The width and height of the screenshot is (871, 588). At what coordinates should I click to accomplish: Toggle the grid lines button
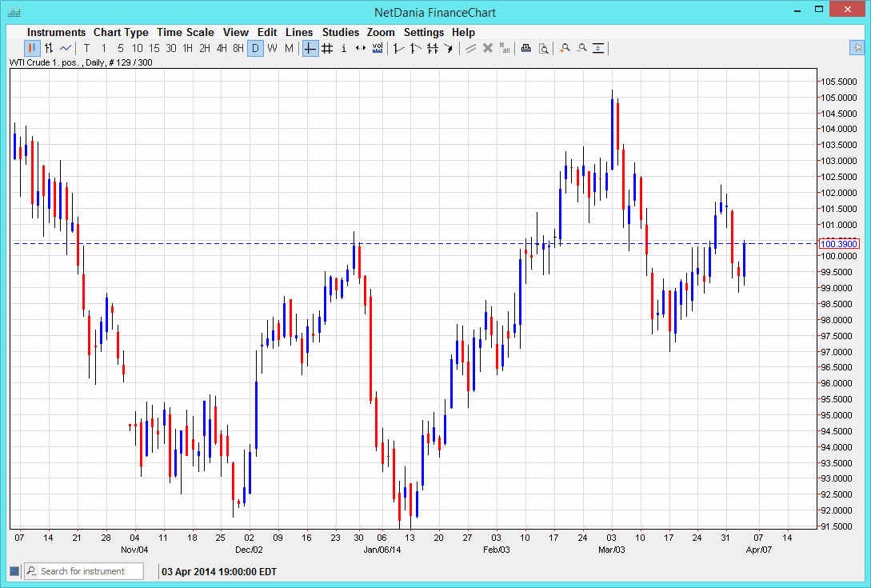[x=327, y=49]
